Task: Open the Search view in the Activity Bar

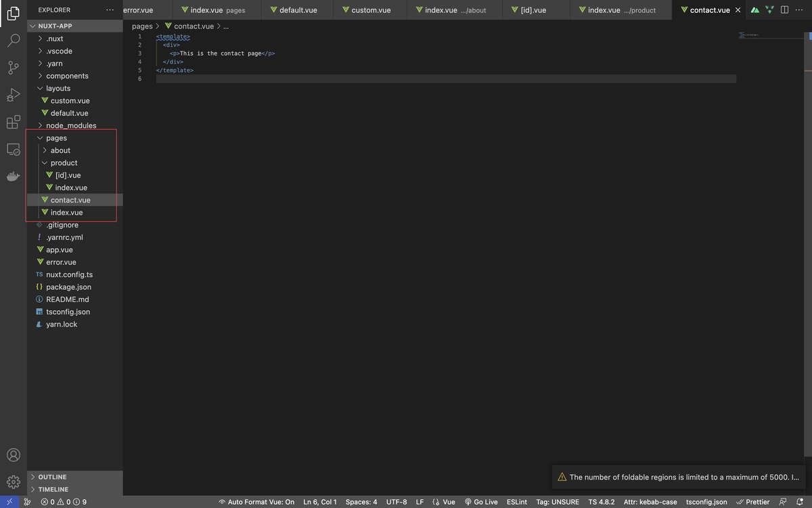Action: point(13,41)
